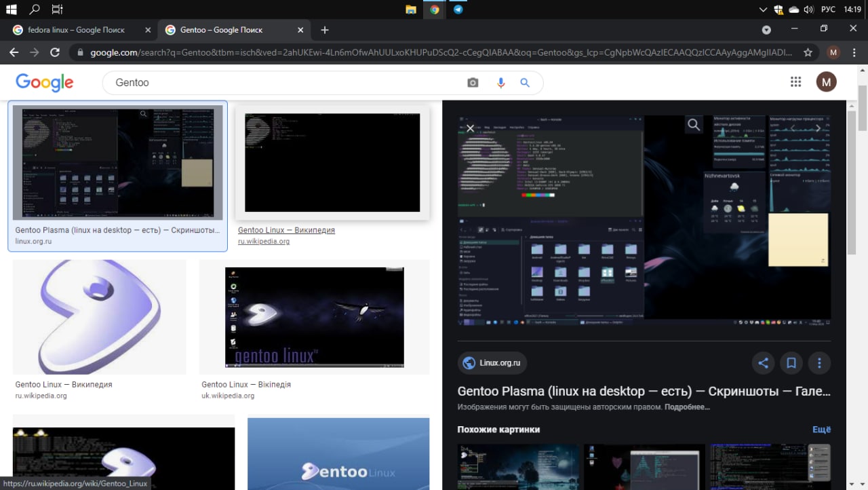
Task: Open the Gentoo Plasma preview title link
Action: coord(644,392)
